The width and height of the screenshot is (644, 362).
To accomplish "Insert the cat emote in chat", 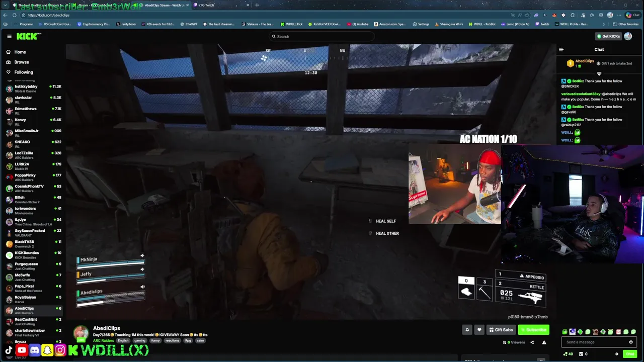I will coord(596,332).
